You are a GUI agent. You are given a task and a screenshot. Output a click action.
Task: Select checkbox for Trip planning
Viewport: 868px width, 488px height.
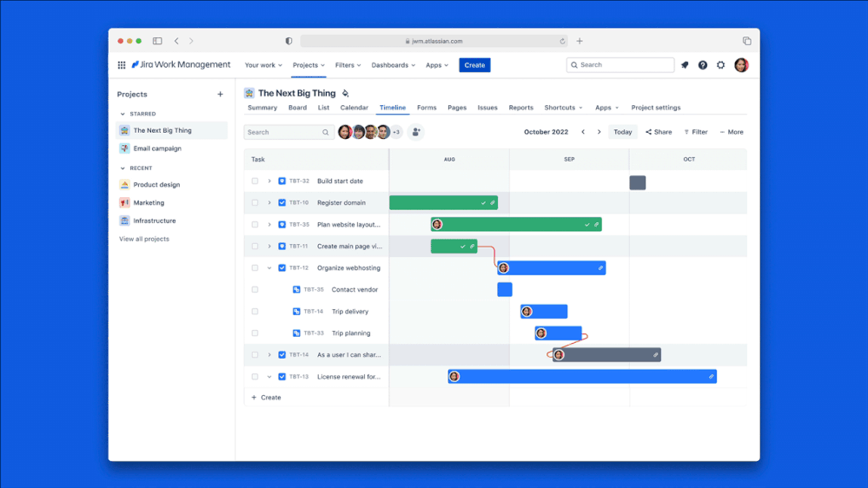tap(255, 333)
